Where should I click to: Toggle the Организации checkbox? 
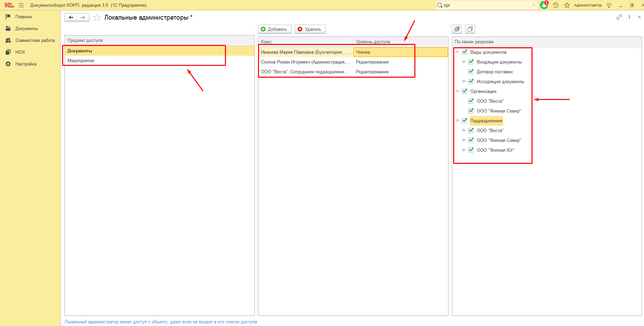click(x=464, y=91)
